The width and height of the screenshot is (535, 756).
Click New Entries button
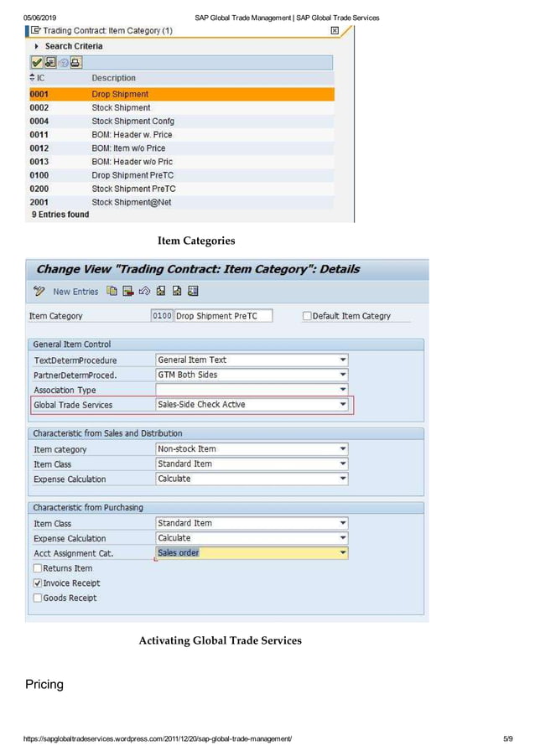[x=75, y=291]
